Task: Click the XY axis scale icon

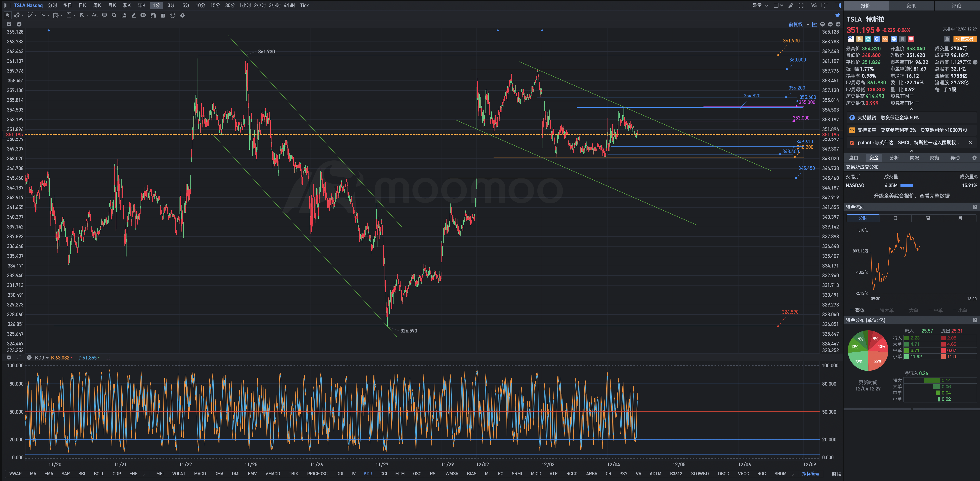Action: tap(815, 24)
